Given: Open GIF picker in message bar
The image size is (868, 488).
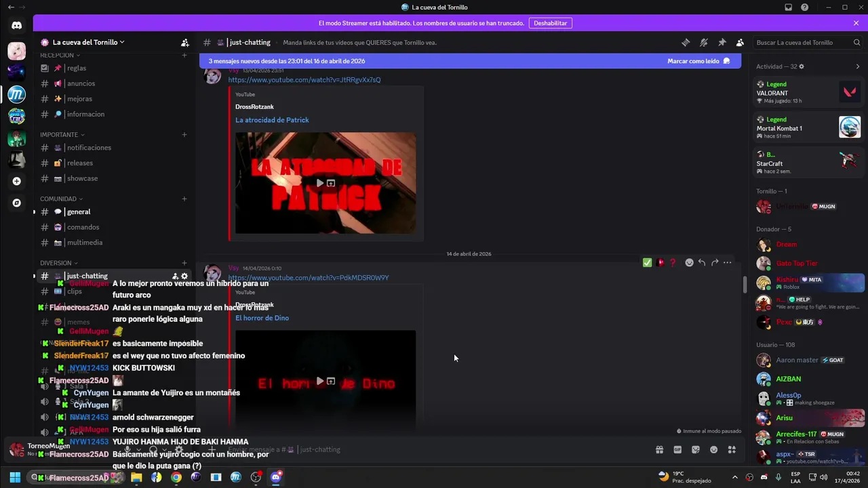Looking at the screenshot, I should (x=677, y=449).
